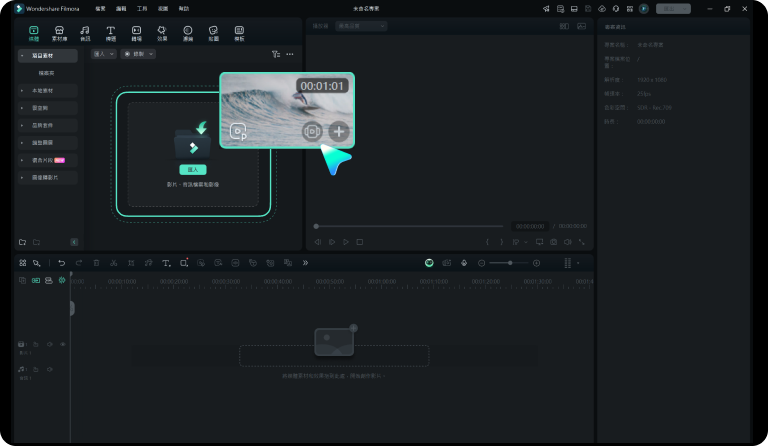
Task: Collapse the media sidebar panel arrow
Action: click(74, 242)
